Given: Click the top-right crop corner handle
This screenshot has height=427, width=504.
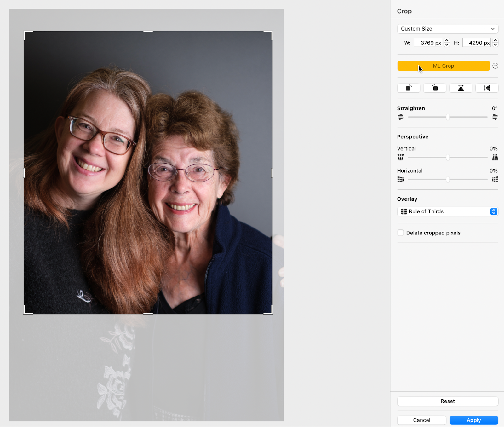Looking at the screenshot, I should [x=272, y=32].
